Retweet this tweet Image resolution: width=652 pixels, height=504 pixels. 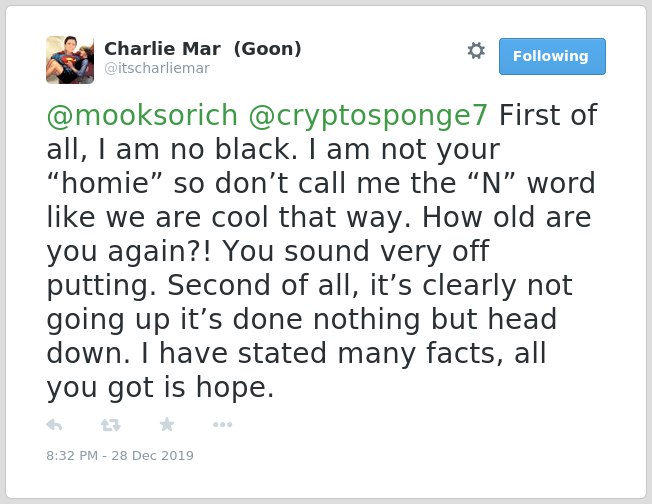tap(111, 425)
